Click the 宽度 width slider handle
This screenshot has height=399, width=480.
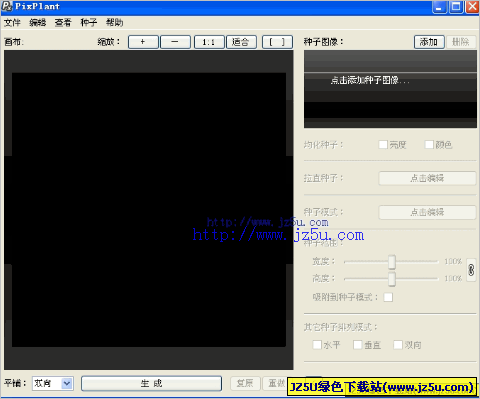(x=392, y=262)
